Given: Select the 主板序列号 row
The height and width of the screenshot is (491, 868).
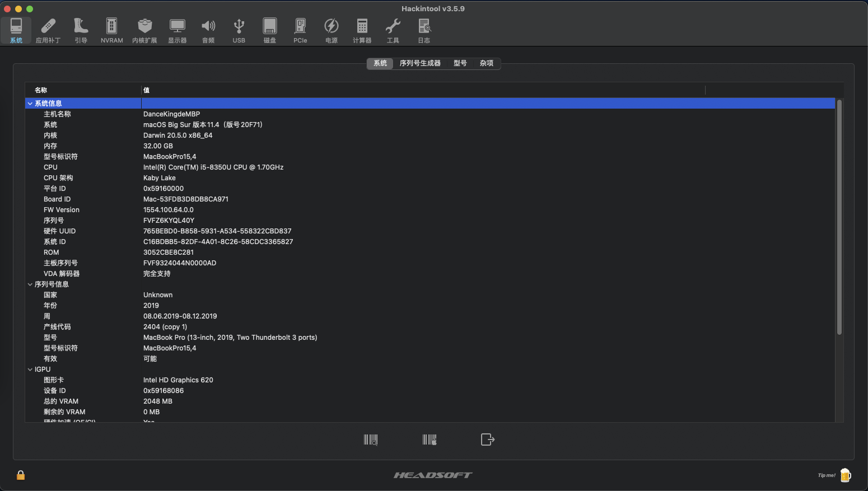Looking at the screenshot, I should pyautogui.click(x=430, y=263).
